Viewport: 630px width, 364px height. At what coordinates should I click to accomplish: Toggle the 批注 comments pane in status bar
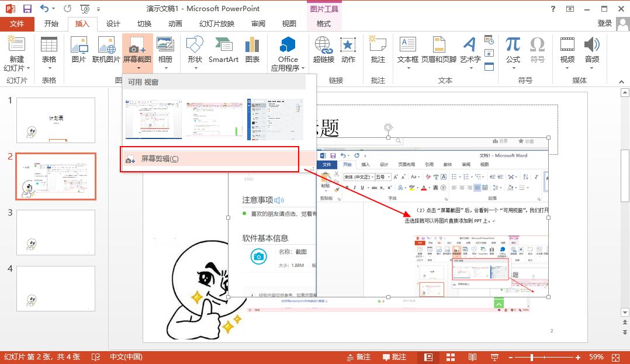[x=394, y=357]
